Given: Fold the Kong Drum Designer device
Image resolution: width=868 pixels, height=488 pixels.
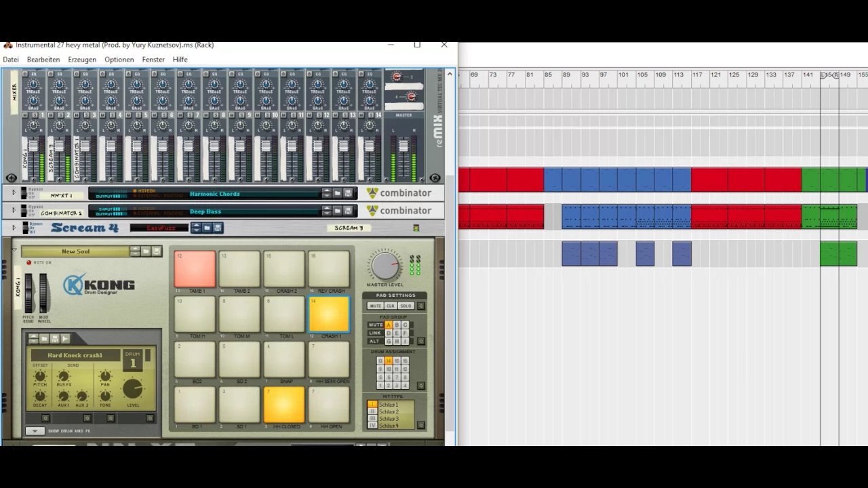Looking at the screenshot, I should pos(14,249).
